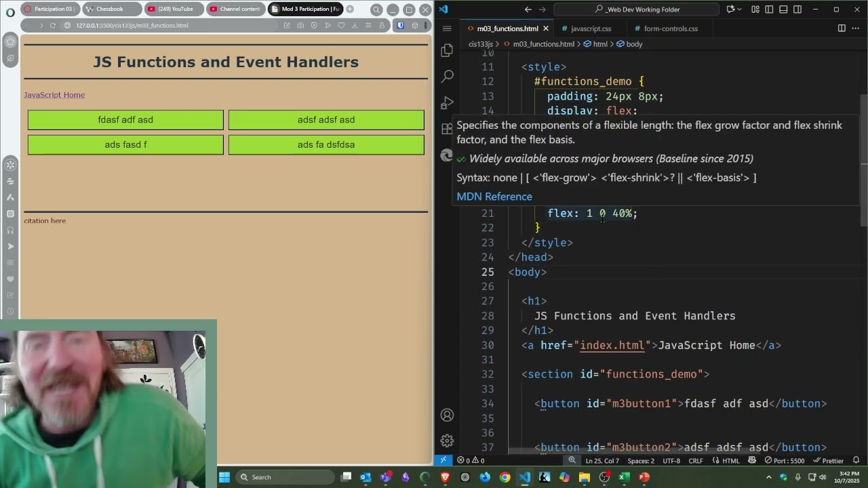Open the MDN Reference link in tooltip
This screenshot has width=868, height=488.
pos(494,197)
